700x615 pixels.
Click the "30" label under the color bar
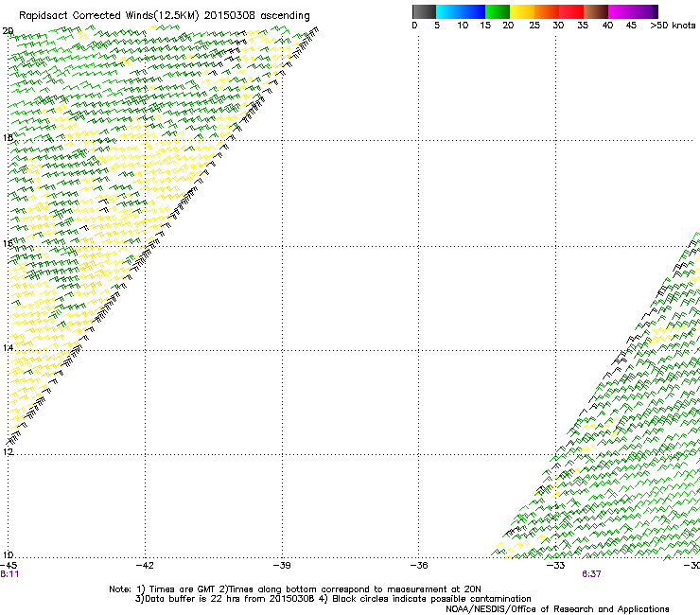558,26
